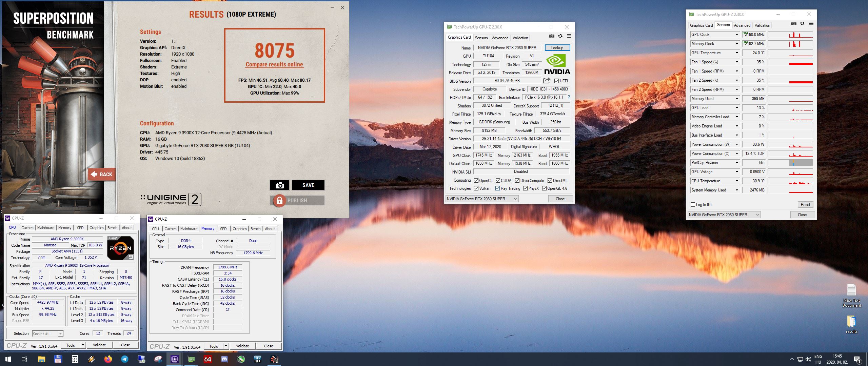The image size is (868, 366).
Task: Click the Ryzen 9 logo in CPU-Z
Action: click(x=120, y=248)
